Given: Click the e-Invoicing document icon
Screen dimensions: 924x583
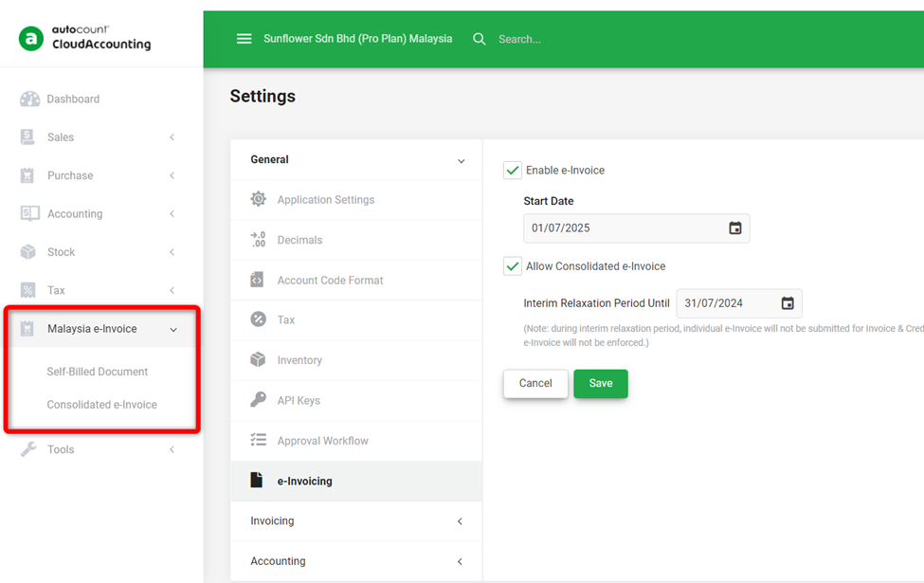Looking at the screenshot, I should tap(256, 480).
